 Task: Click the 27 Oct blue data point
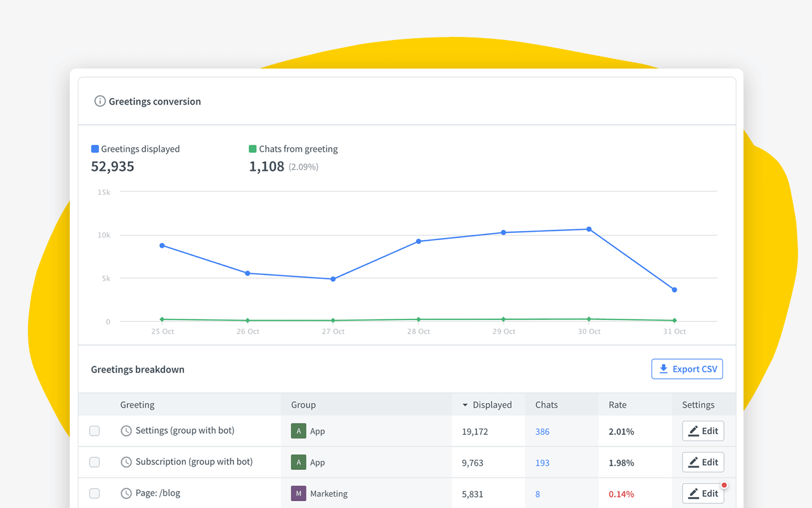(333, 279)
